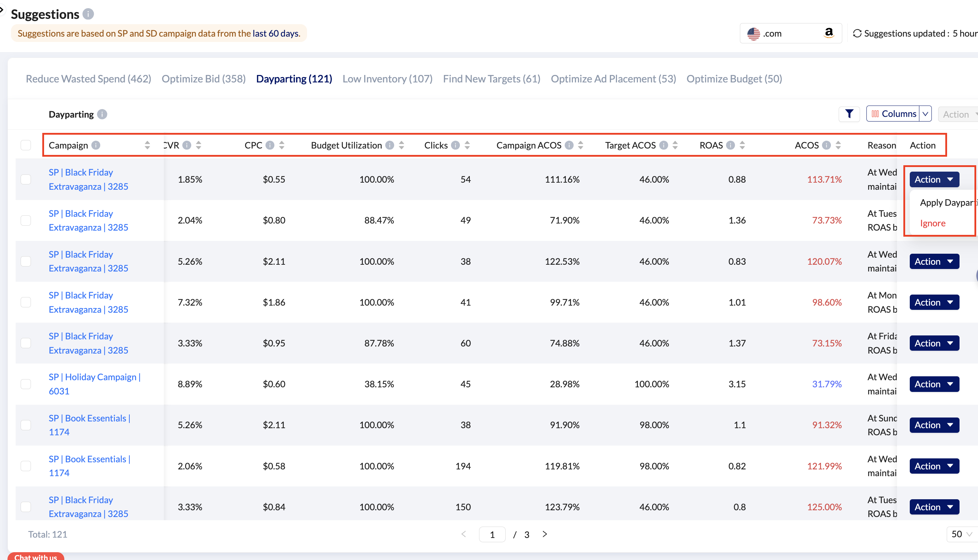Click info icon beside Dayparting heading

point(102,114)
